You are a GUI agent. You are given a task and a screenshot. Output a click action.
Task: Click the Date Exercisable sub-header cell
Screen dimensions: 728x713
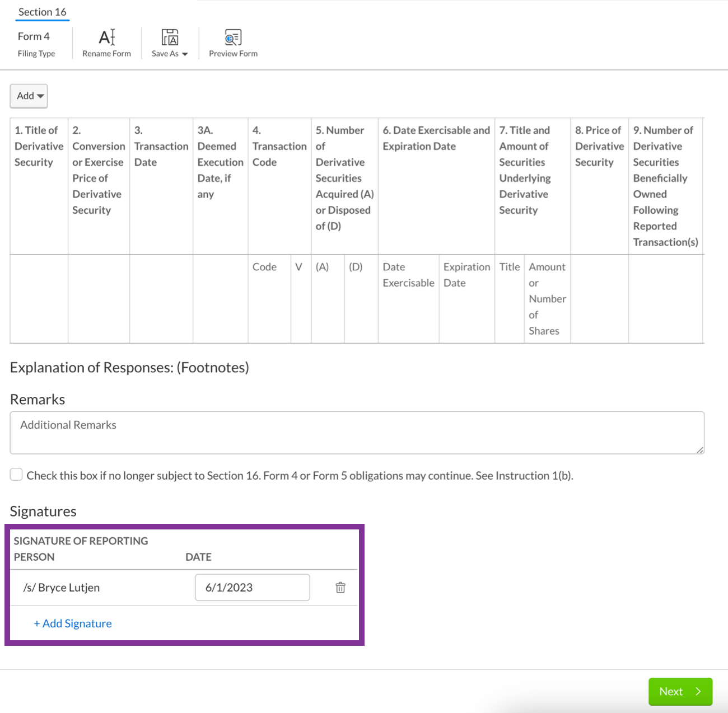point(408,275)
